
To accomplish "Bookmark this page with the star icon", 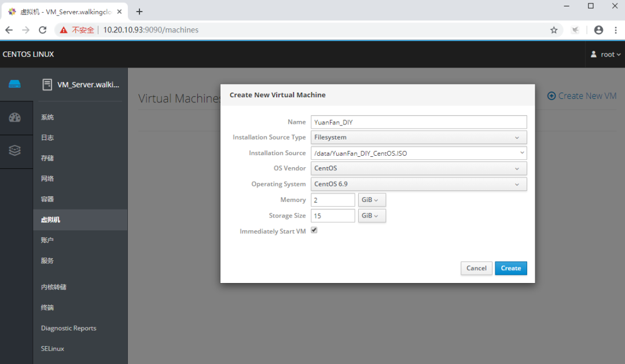I will [554, 30].
